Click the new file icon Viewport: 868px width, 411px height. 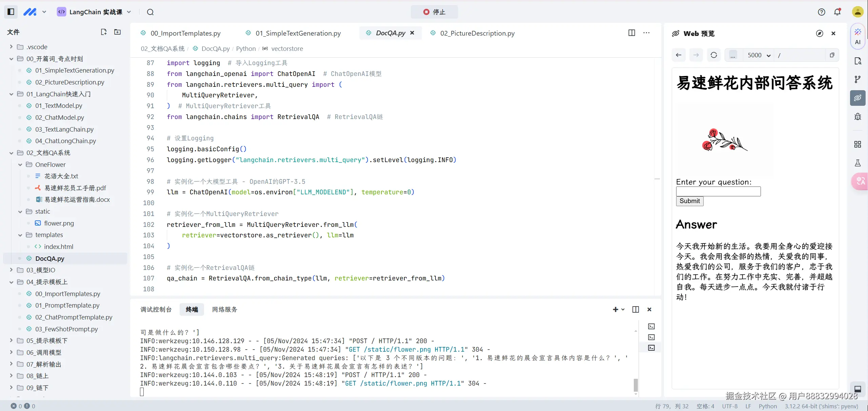pyautogui.click(x=104, y=32)
